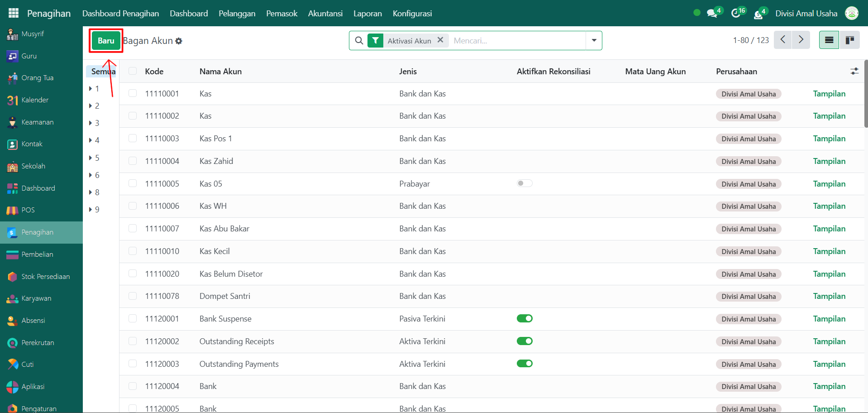Screen dimensions: 868x413
Task: Switch to list view
Action: click(x=829, y=40)
